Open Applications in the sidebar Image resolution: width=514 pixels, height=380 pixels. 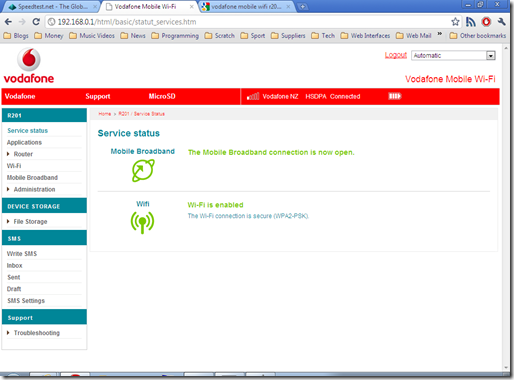[24, 142]
